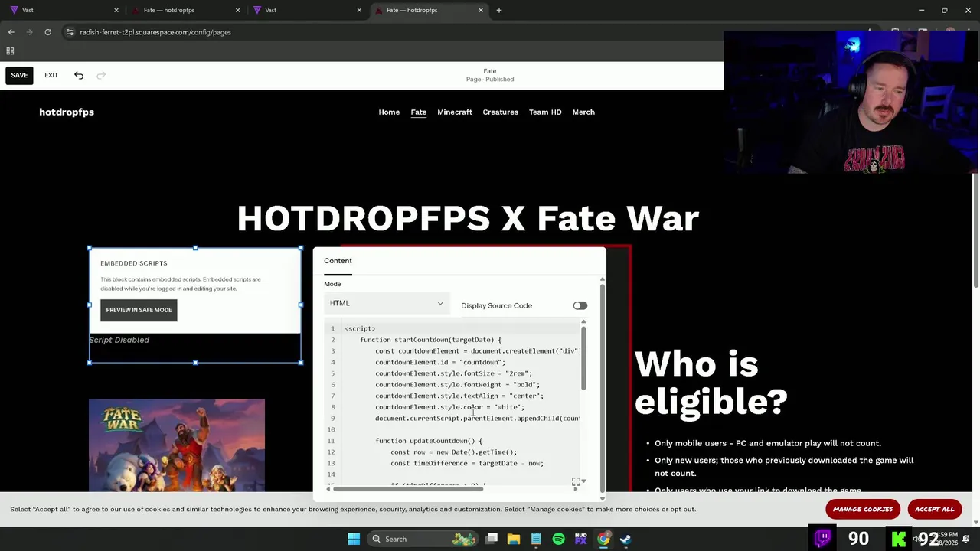Screen dimensions: 980x551
Task: Click the Only mobile users bullet text
Action: tap(767, 443)
